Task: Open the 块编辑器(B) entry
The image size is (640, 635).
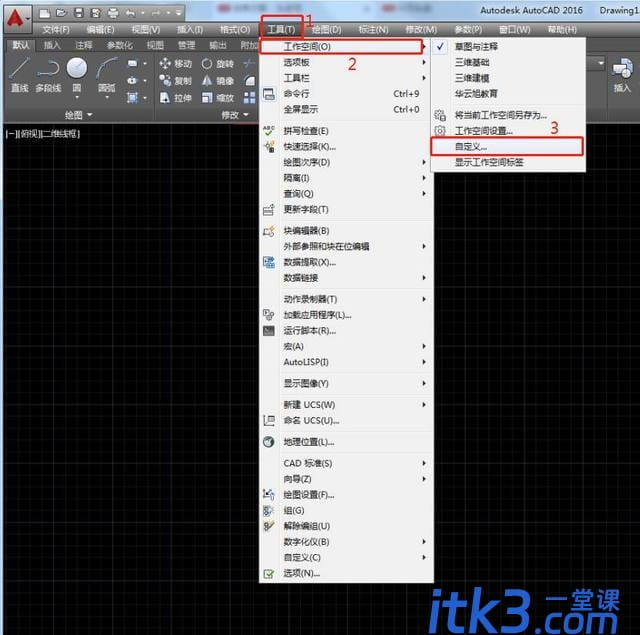Action: click(x=346, y=231)
